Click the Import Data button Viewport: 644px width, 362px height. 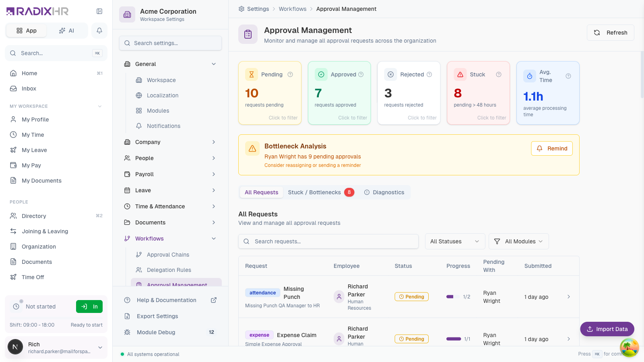(x=607, y=329)
